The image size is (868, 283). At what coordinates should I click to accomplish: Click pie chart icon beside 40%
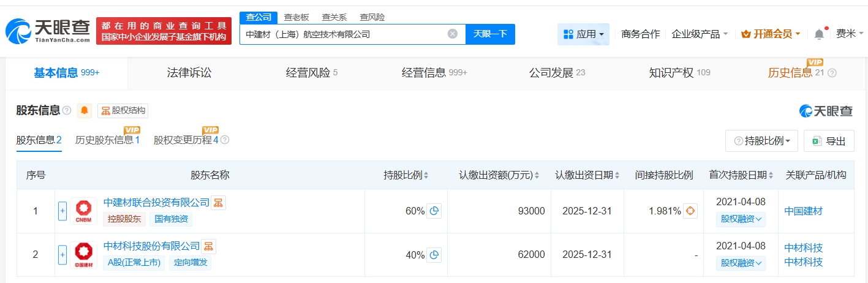point(434,255)
